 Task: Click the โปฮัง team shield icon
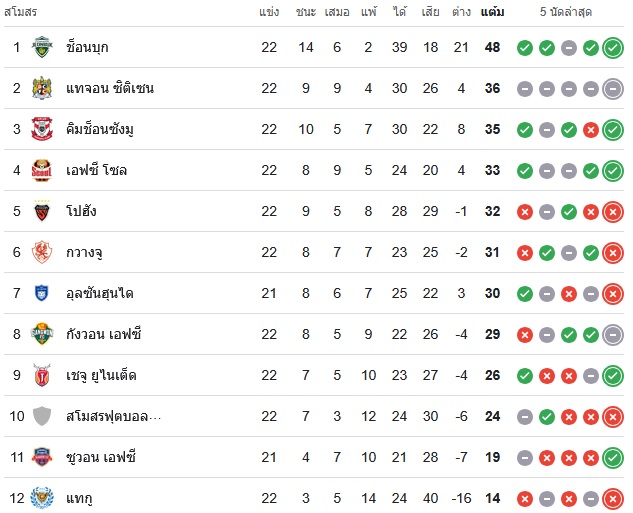coord(42,211)
